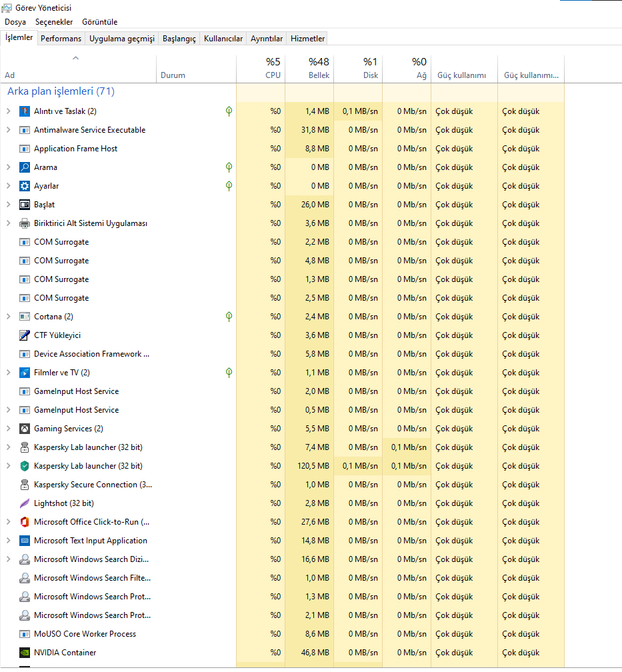Click the Ayarlar gear icon

[25, 186]
